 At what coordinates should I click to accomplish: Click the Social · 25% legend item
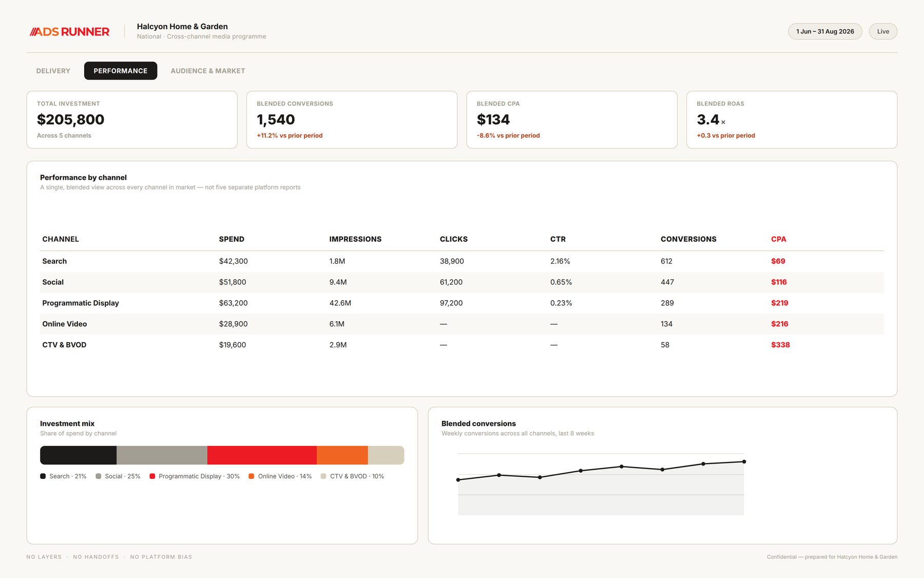[118, 476]
